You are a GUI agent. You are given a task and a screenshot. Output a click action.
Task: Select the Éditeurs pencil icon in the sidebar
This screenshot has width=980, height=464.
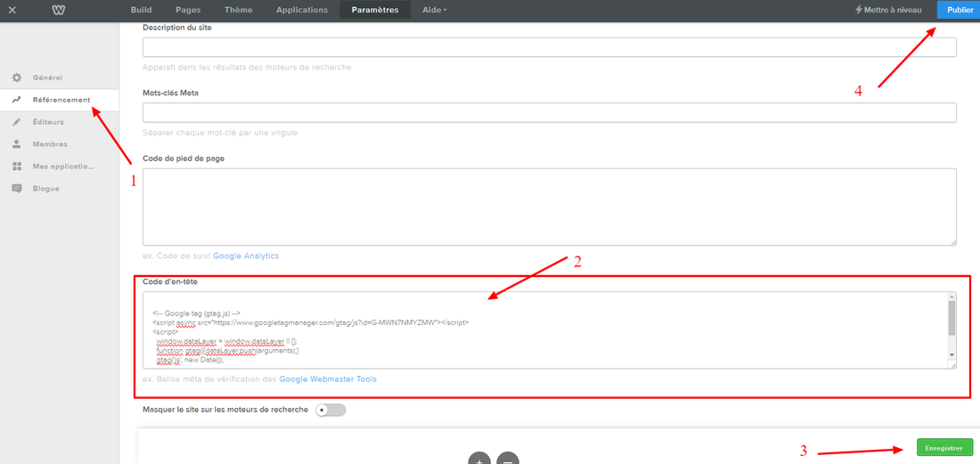pyautogui.click(x=17, y=122)
